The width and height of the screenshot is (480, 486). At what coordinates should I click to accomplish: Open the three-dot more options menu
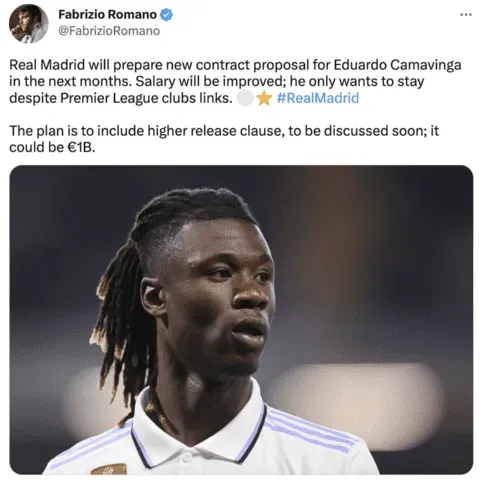[x=466, y=14]
